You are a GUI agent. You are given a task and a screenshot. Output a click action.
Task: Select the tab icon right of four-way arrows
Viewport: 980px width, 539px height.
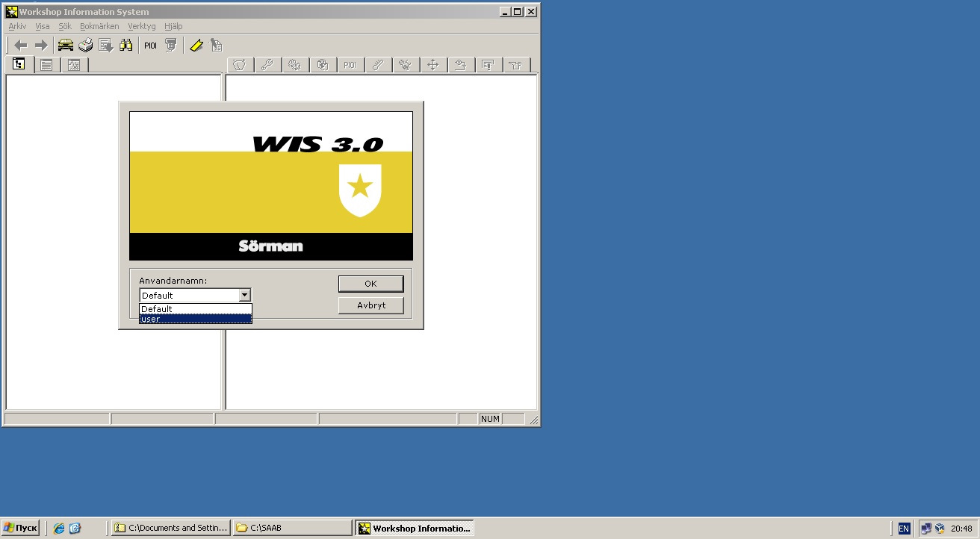(x=460, y=65)
